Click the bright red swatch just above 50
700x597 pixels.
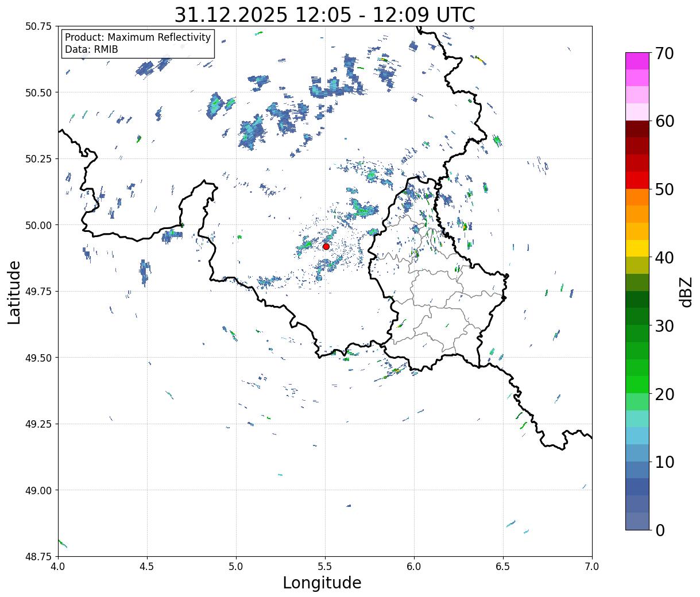(x=637, y=180)
